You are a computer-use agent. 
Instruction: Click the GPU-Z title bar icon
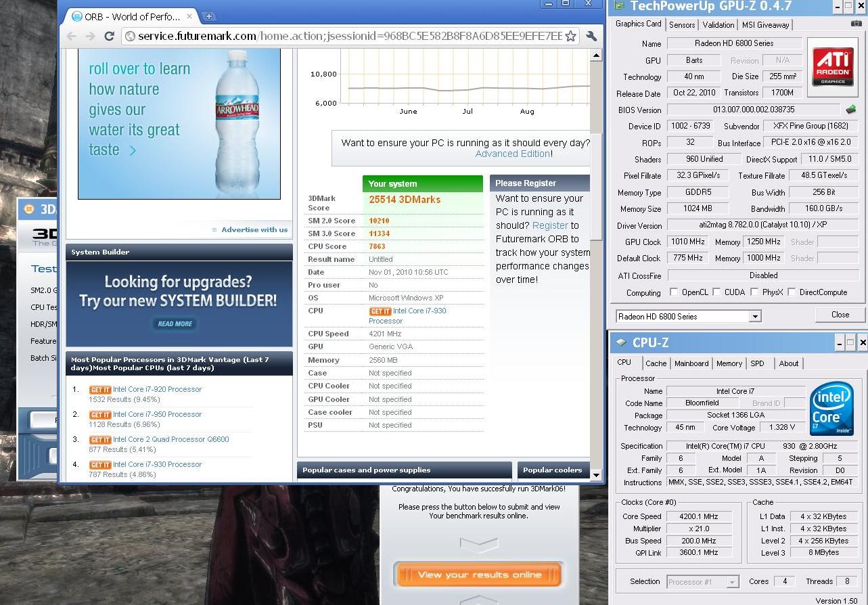619,7
